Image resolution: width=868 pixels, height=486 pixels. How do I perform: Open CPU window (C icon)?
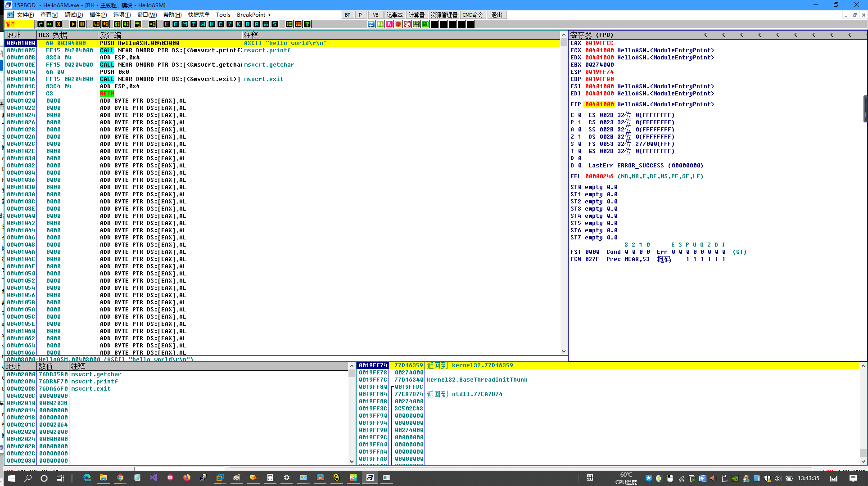tap(221, 24)
